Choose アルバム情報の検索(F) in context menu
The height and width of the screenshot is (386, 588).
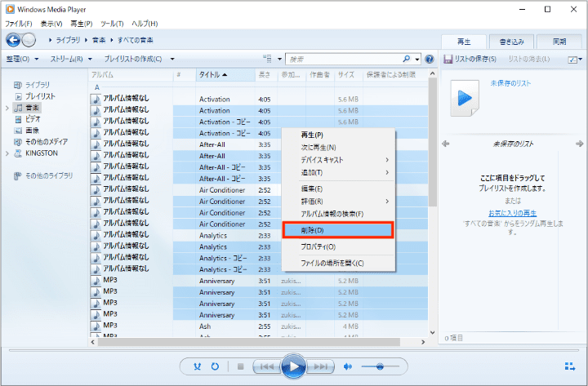pyautogui.click(x=338, y=214)
